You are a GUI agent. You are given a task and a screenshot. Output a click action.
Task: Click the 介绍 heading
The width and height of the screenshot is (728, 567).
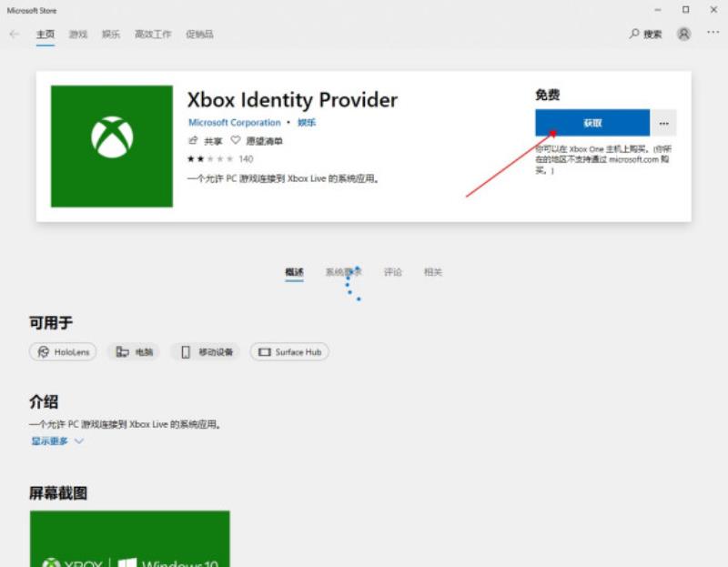pos(44,401)
